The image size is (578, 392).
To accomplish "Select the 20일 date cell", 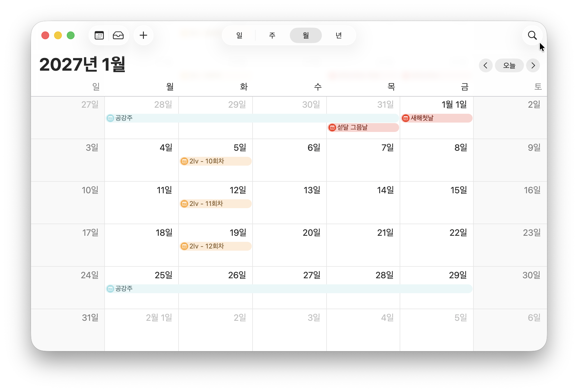I will (289, 245).
